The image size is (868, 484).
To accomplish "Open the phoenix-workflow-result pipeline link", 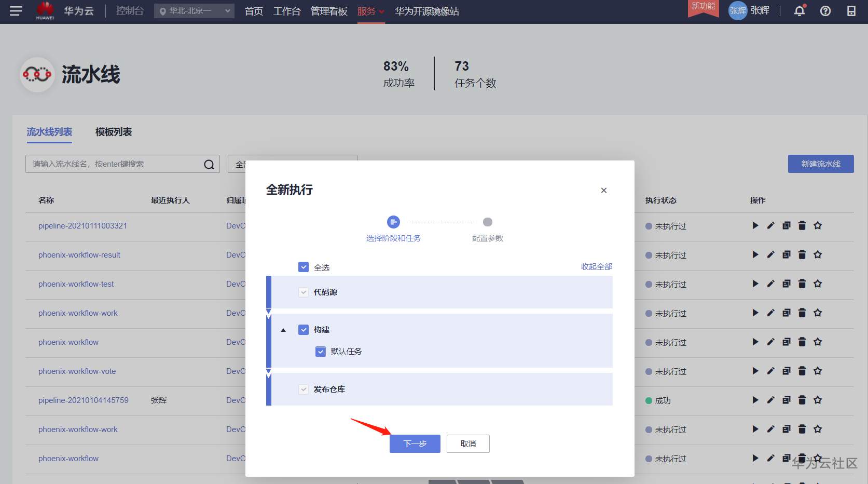I will pyautogui.click(x=79, y=255).
